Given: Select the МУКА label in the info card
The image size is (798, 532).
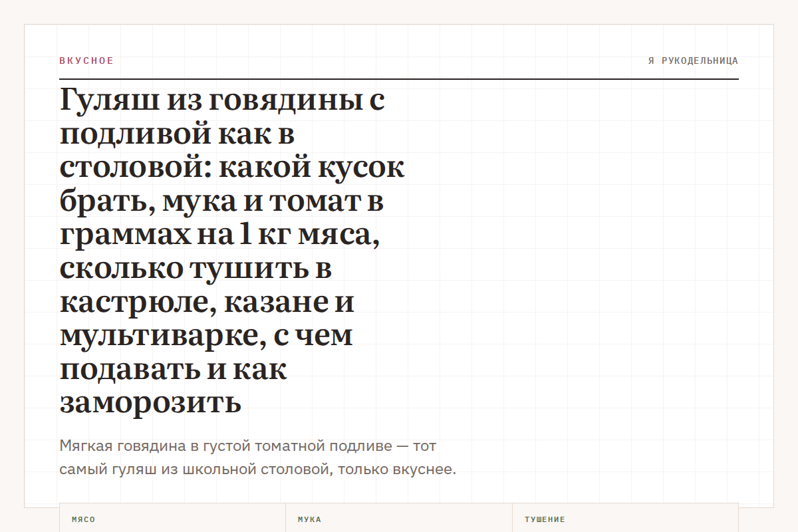Looking at the screenshot, I should coord(309,519).
